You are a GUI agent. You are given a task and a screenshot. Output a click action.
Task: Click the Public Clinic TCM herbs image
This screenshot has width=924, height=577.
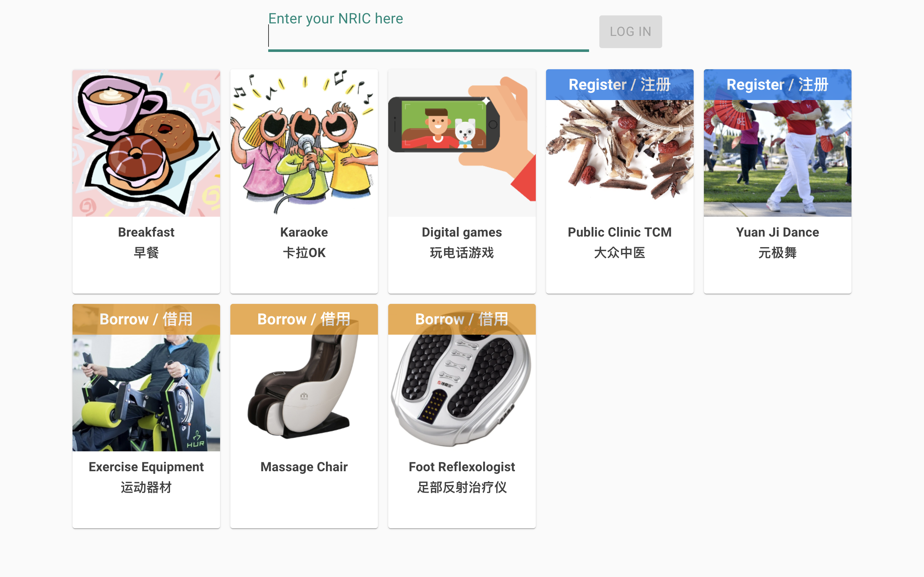pos(620,158)
